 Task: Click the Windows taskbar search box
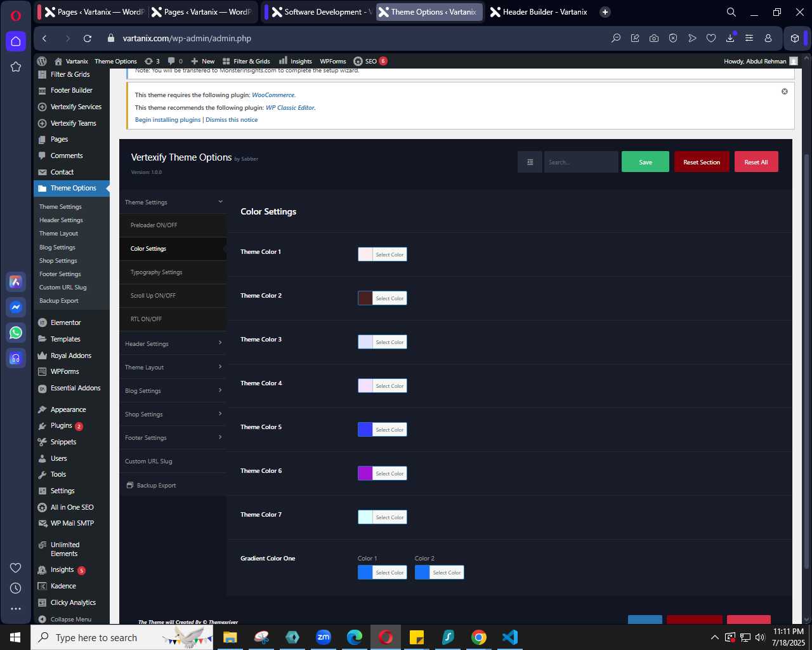(122, 637)
